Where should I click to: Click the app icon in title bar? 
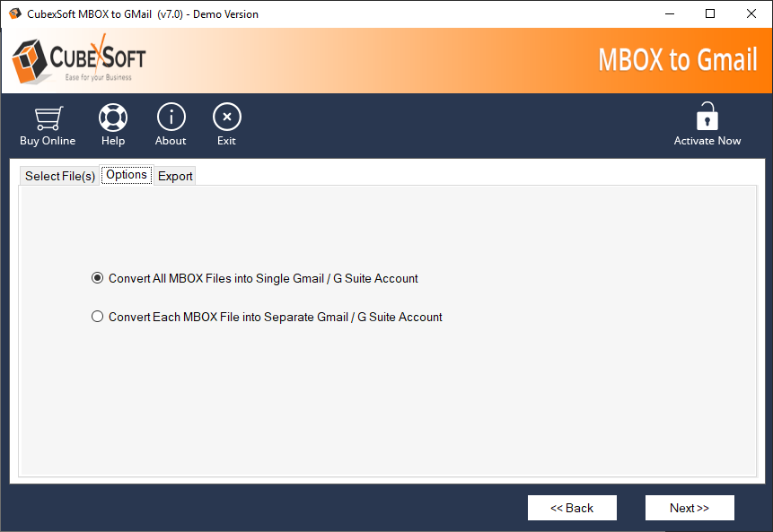point(15,13)
